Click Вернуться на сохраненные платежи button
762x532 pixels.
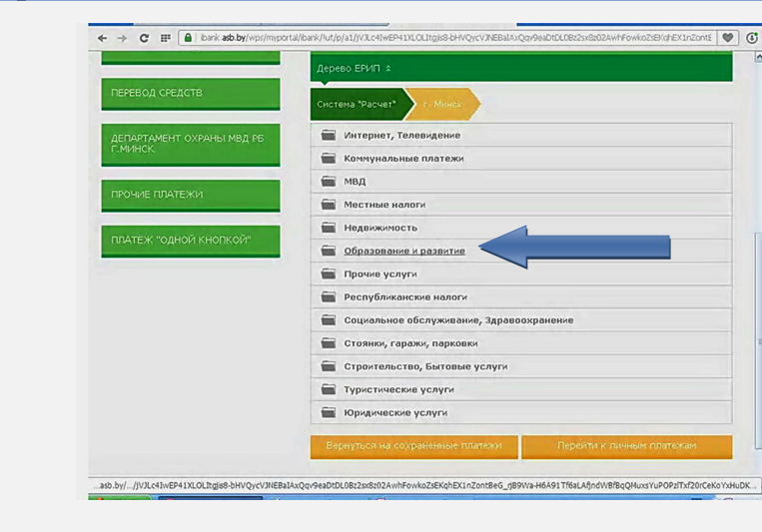[x=413, y=446]
